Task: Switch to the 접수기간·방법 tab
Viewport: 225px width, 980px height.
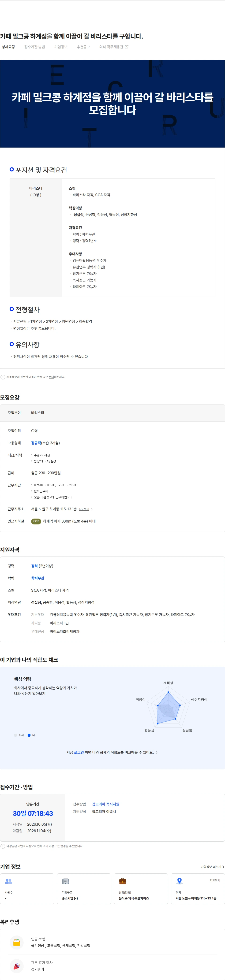Action: tap(35, 47)
